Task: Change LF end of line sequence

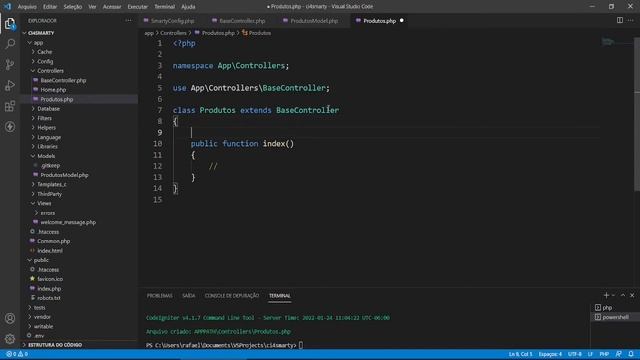Action: 590,354
